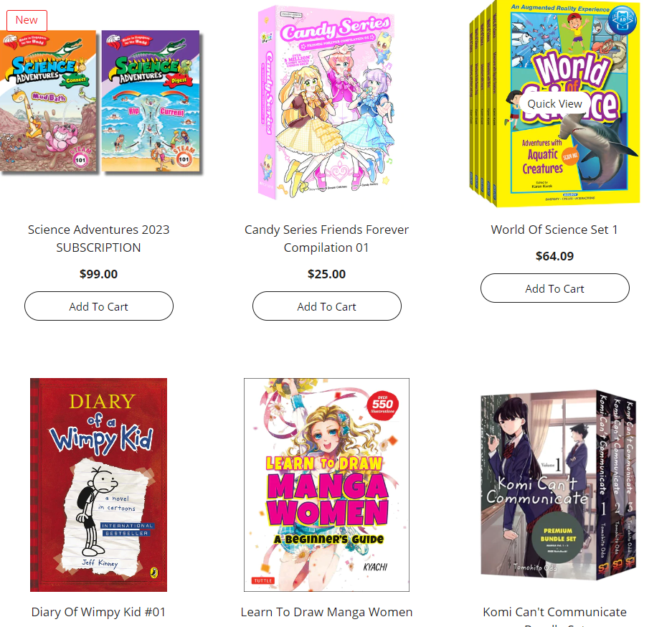Add Candy Series Friends Forever to cart
This screenshot has height=627, width=672.
coord(327,306)
